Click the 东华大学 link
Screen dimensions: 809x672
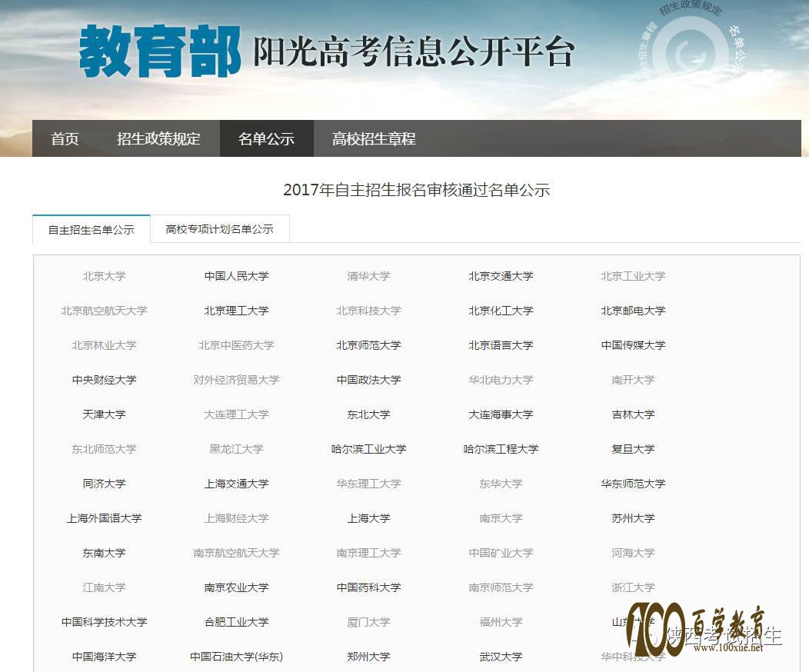tap(501, 484)
